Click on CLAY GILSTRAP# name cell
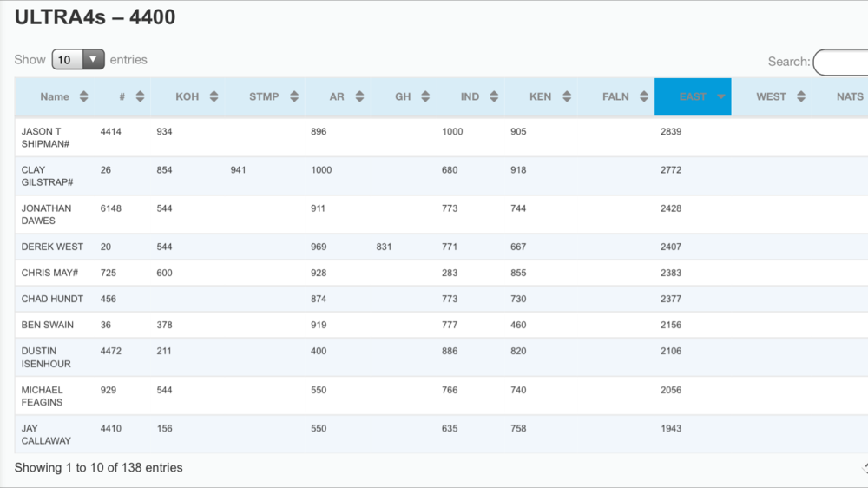868x488 pixels. pos(47,176)
